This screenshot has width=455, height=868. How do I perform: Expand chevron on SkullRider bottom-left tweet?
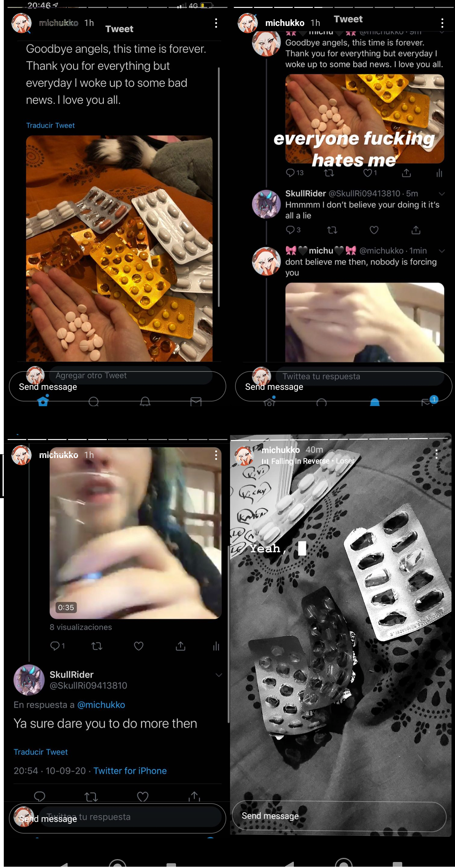[218, 675]
